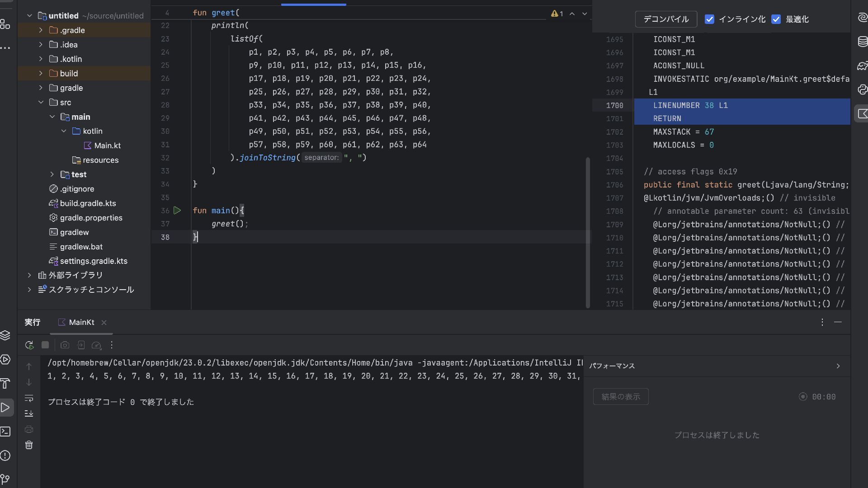The image size is (868, 488).
Task: Expand the build folder
Action: (x=41, y=73)
